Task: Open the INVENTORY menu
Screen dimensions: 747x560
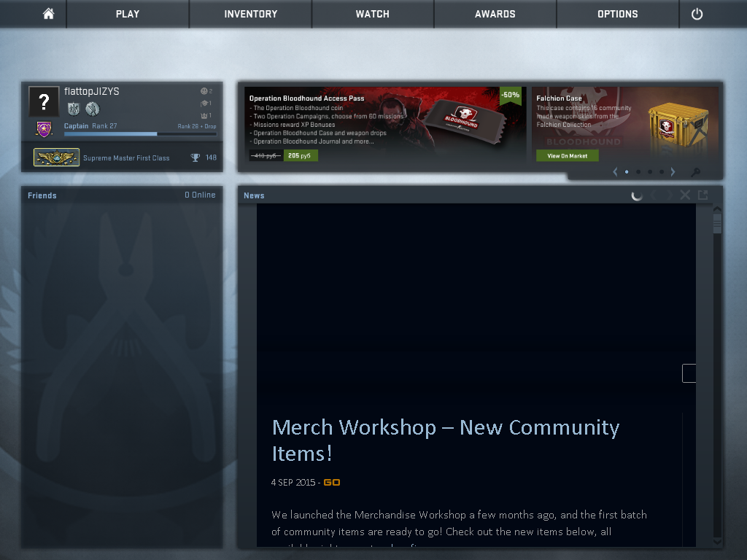Action: [251, 14]
